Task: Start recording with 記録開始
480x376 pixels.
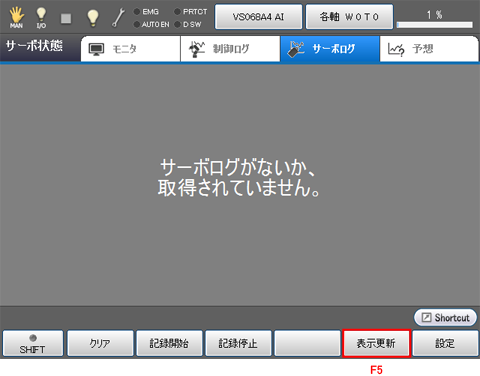Action: pos(169,343)
